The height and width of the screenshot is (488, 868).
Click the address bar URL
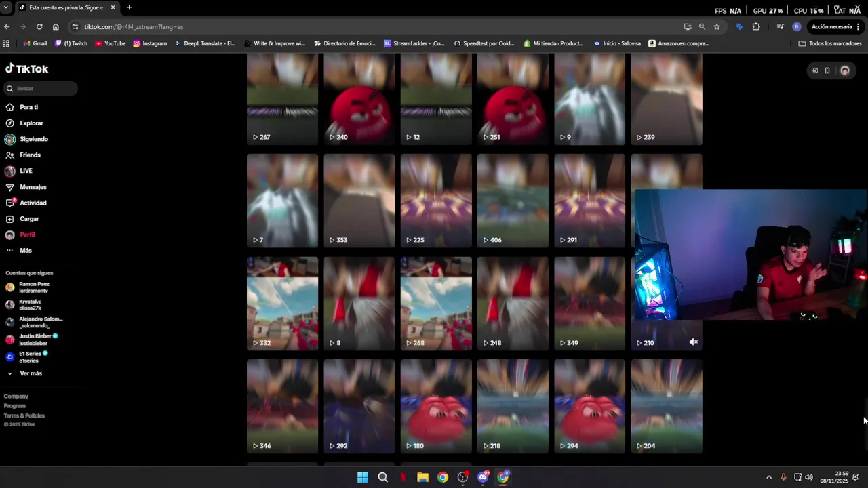tap(134, 26)
